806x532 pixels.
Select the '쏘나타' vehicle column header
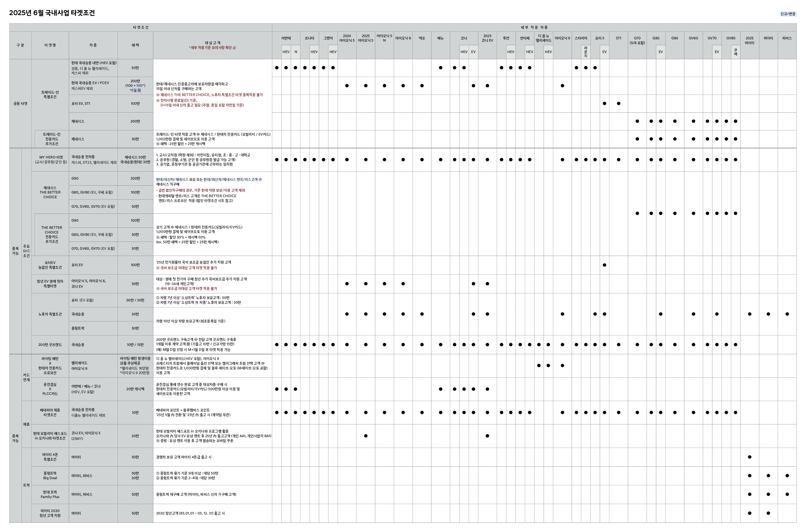point(309,38)
